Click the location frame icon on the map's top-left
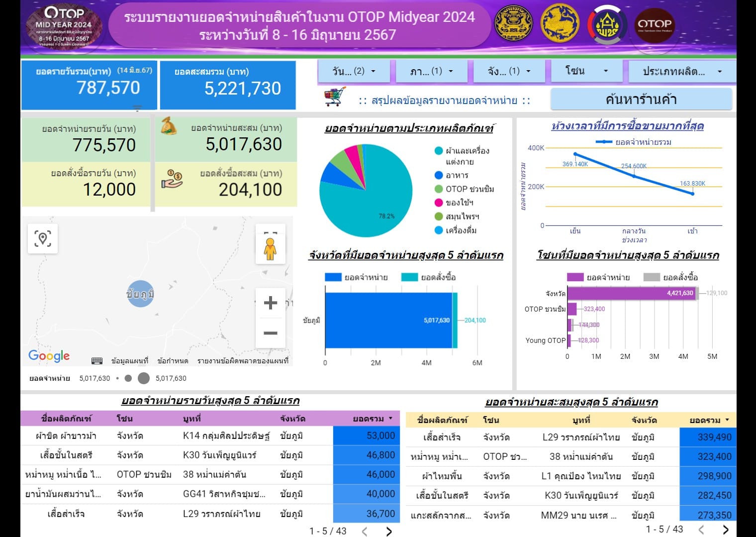 pyautogui.click(x=43, y=238)
